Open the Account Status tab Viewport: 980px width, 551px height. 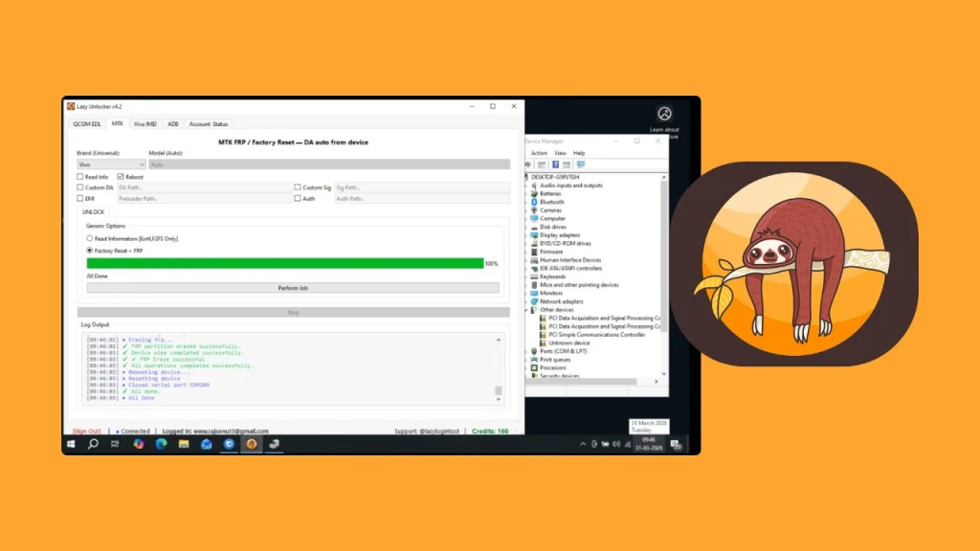(x=209, y=123)
